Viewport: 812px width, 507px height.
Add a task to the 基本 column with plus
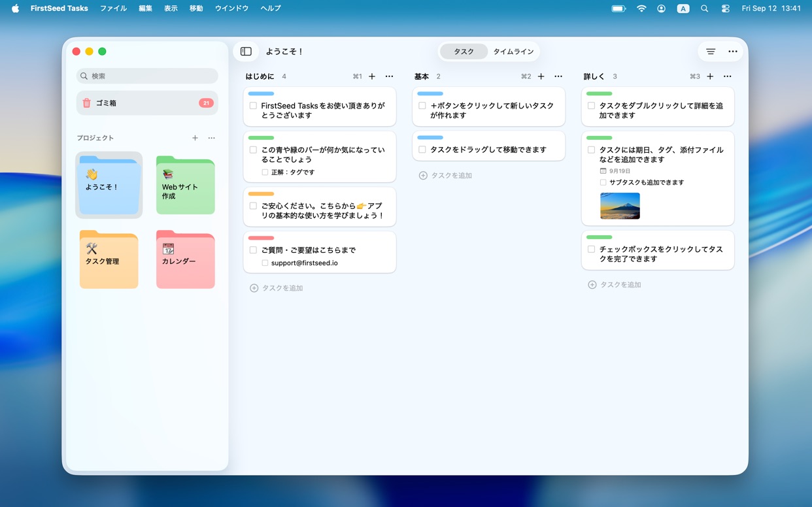(x=541, y=76)
